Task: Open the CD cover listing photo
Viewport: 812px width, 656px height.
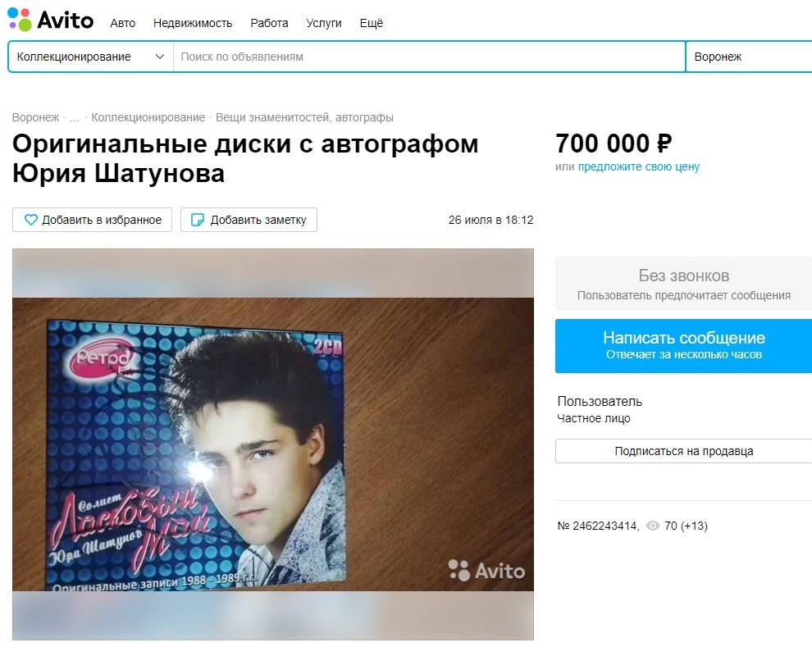Action: (x=273, y=444)
